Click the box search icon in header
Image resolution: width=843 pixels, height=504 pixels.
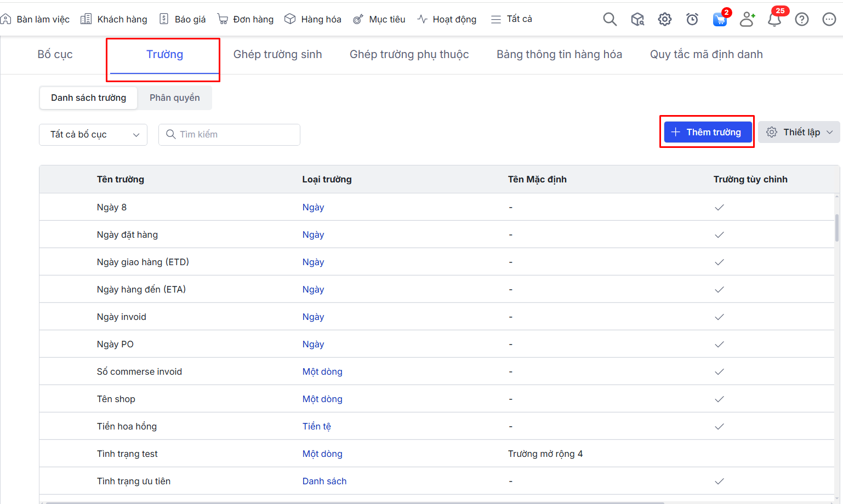click(637, 20)
